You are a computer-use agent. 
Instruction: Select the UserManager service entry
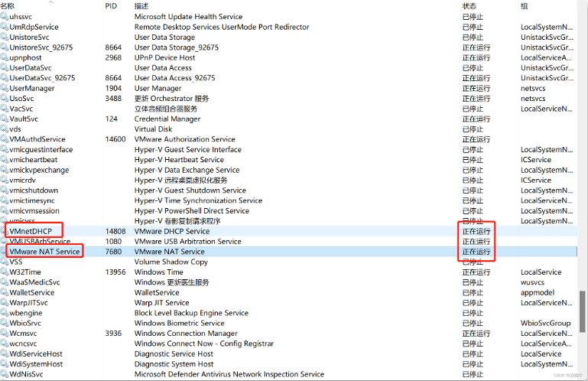pyautogui.click(x=32, y=88)
